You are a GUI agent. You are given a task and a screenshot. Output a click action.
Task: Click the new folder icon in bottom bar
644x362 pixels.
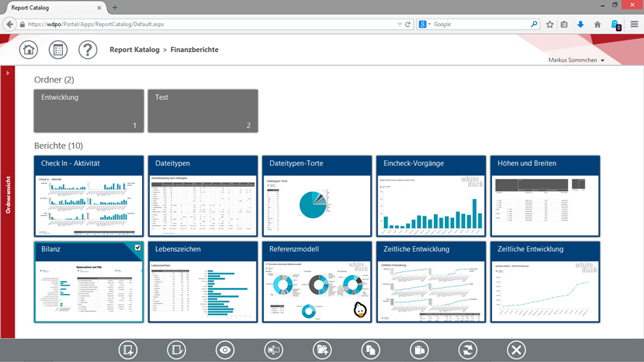coord(322,350)
